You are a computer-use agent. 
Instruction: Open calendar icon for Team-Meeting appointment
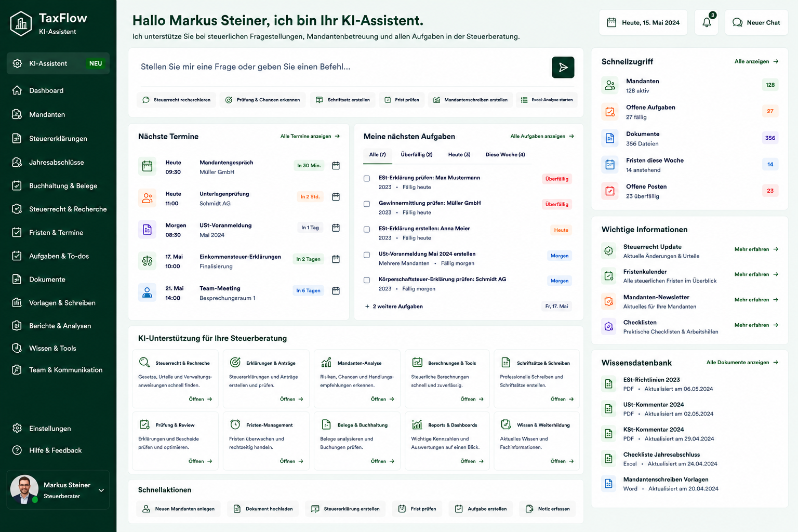tap(336, 291)
